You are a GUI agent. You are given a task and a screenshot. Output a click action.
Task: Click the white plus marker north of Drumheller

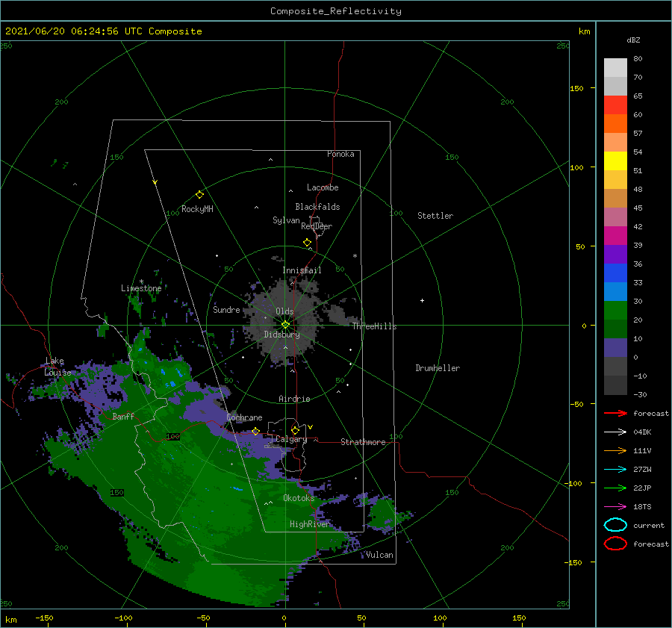422,300
